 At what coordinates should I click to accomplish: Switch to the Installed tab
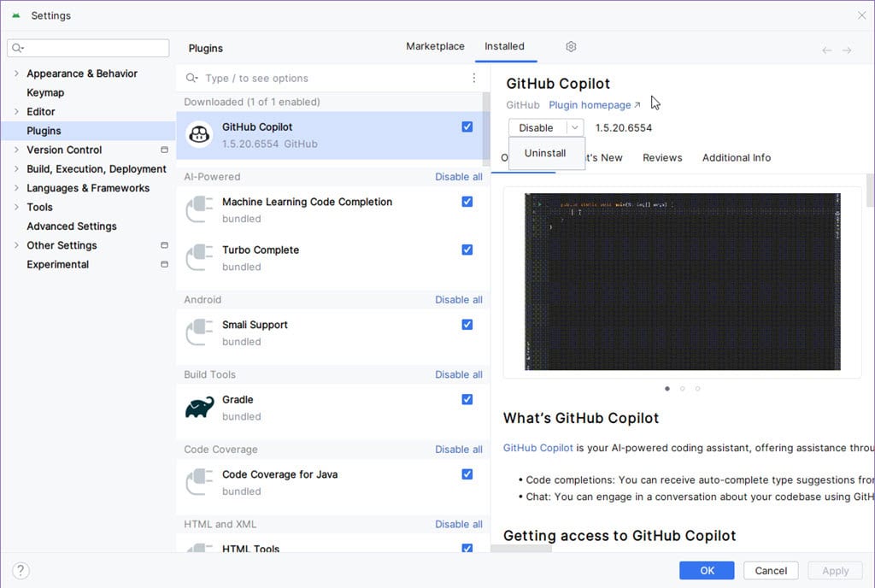tap(504, 46)
